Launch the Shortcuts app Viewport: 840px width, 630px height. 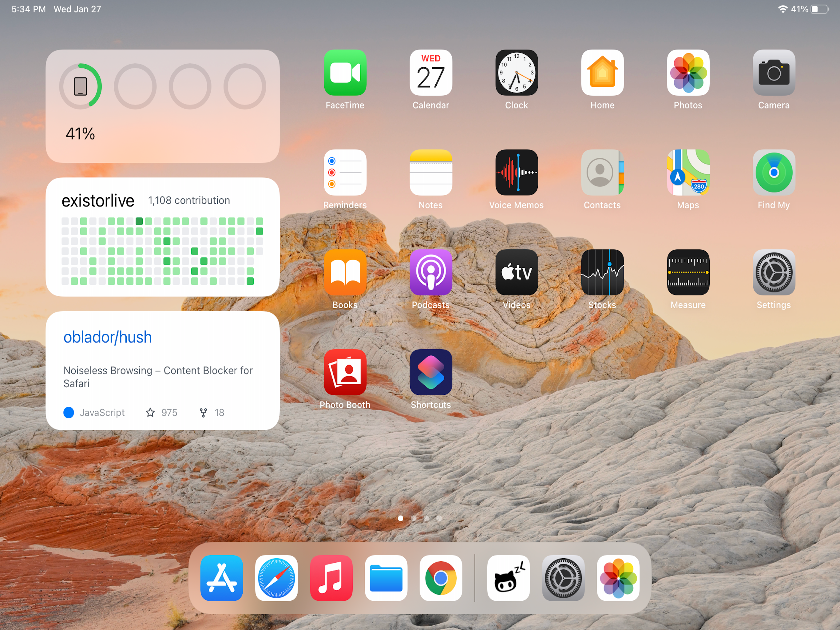[x=431, y=373]
